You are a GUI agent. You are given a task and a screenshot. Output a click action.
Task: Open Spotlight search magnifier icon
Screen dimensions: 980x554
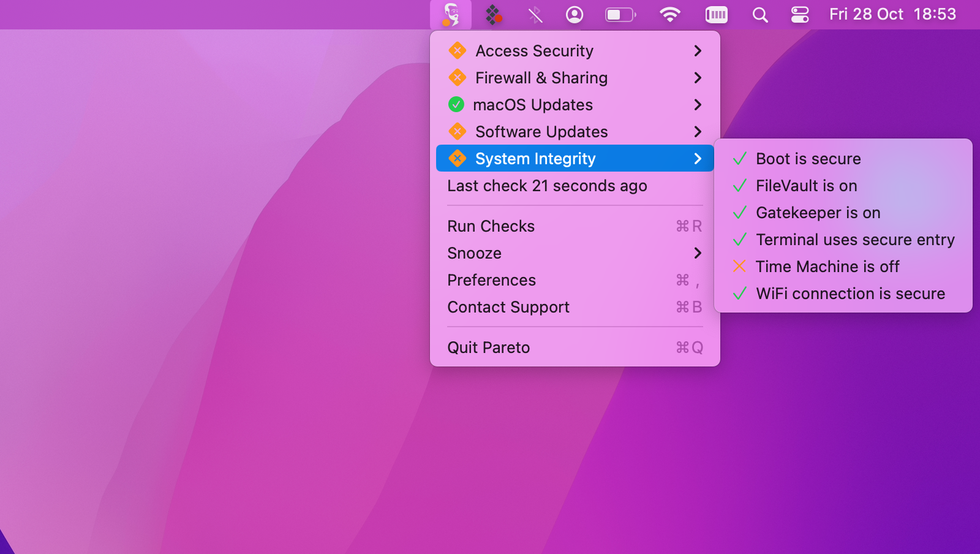pos(760,15)
